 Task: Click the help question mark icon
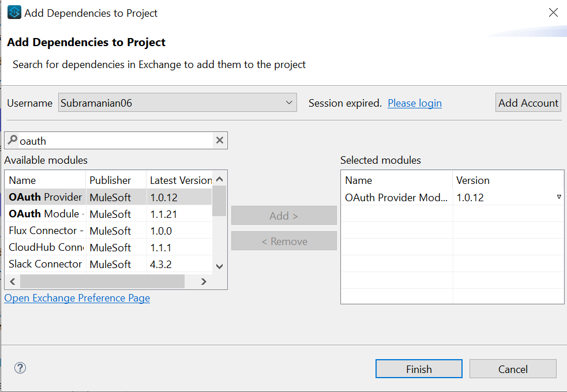[20, 368]
